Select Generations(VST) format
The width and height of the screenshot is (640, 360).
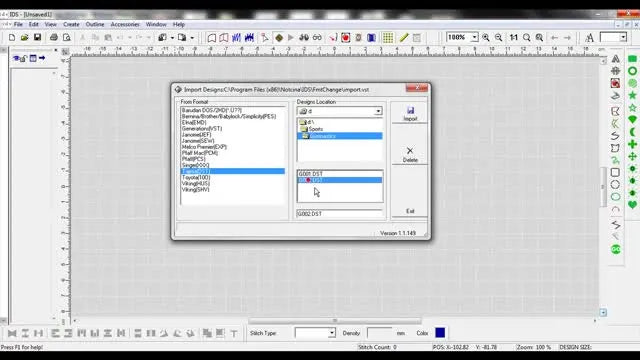pyautogui.click(x=202, y=129)
